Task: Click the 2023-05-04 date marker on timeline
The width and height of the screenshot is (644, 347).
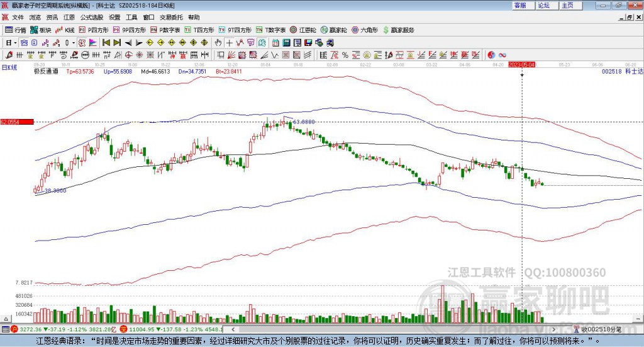Action: (521, 64)
